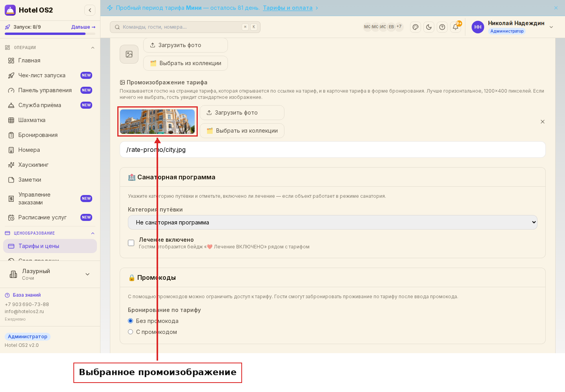Open Тарифы и оплата link
This screenshot has width=565, height=392.
point(288,8)
